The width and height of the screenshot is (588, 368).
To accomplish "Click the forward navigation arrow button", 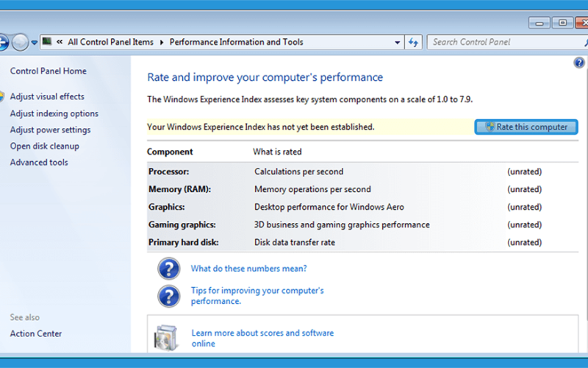I will tap(20, 42).
